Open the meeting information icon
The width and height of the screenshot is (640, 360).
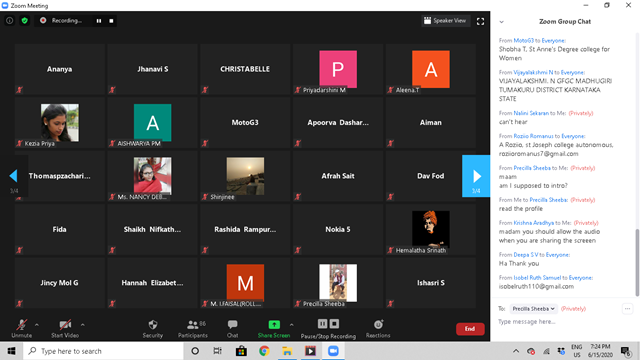coord(9,20)
